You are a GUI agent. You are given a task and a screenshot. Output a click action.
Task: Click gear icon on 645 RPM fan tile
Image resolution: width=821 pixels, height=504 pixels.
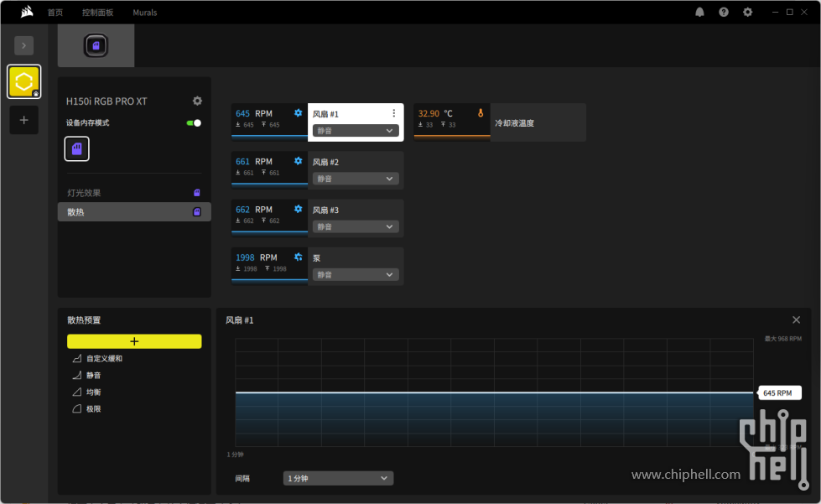[x=298, y=113]
